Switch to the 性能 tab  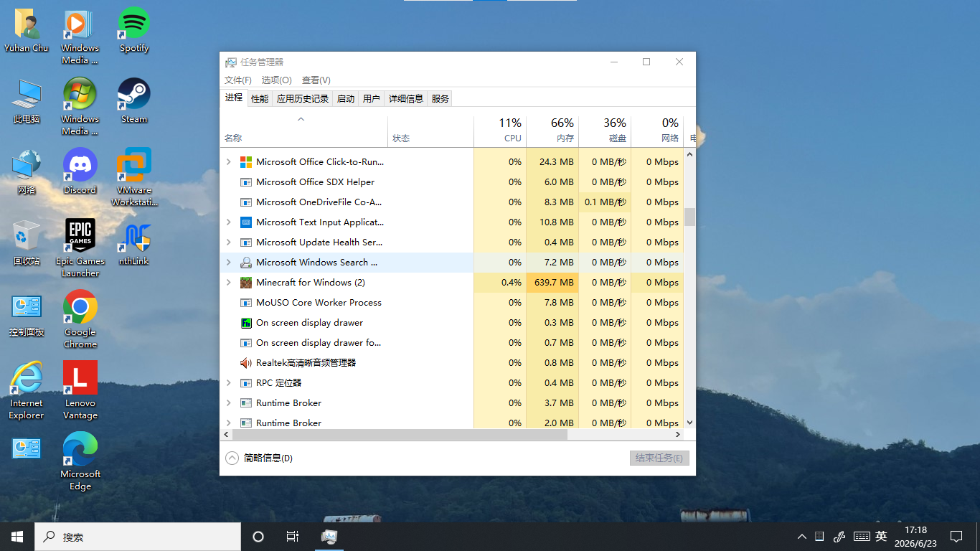[260, 98]
